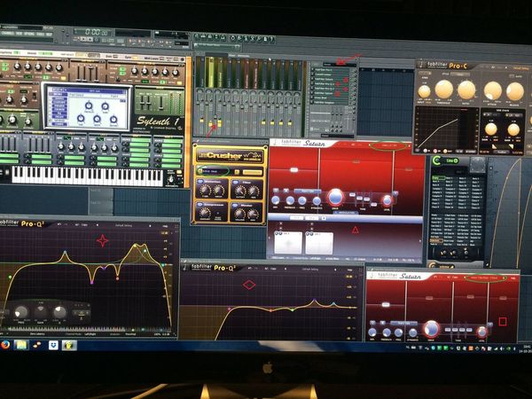Viewport: 532px width, 399px height.
Task: Open the OPTIONS menu in FL Studio
Action: pyautogui.click(x=29, y=34)
